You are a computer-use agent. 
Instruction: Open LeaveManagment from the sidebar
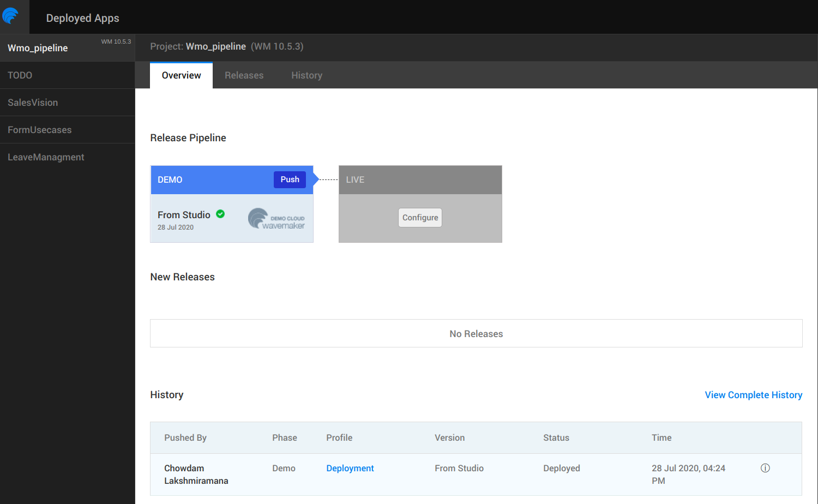(46, 157)
